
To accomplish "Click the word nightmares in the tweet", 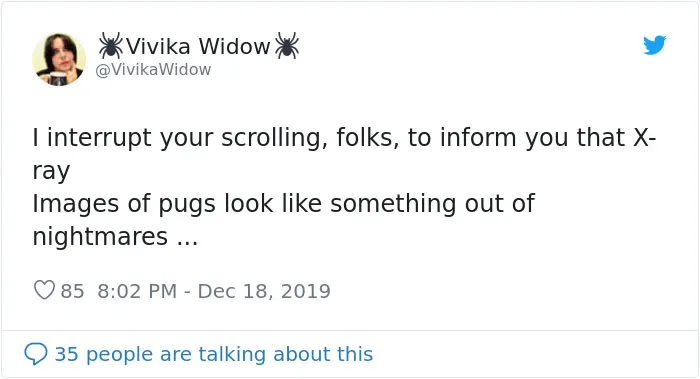I will tap(100, 237).
